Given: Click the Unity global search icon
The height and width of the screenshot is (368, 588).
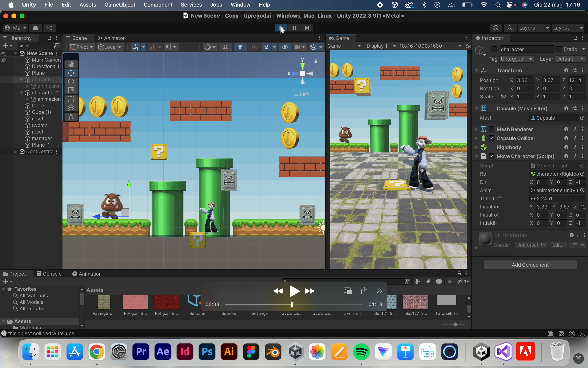Looking at the screenshot, I should point(510,28).
